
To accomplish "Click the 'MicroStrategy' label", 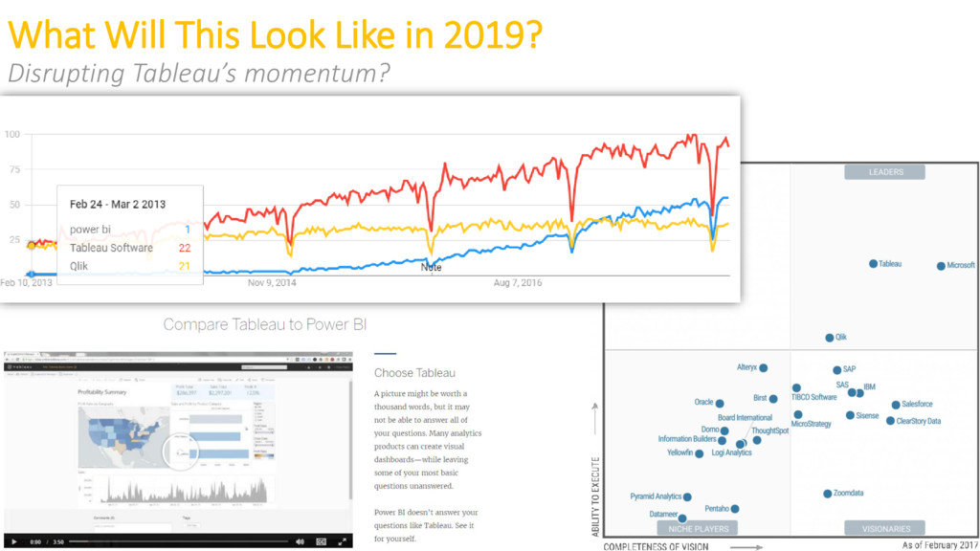I will point(812,424).
